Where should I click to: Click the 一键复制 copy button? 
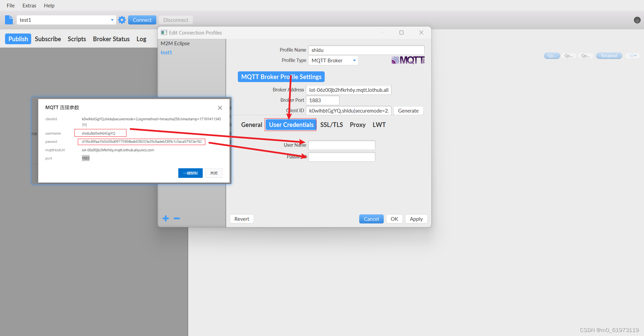(x=191, y=173)
